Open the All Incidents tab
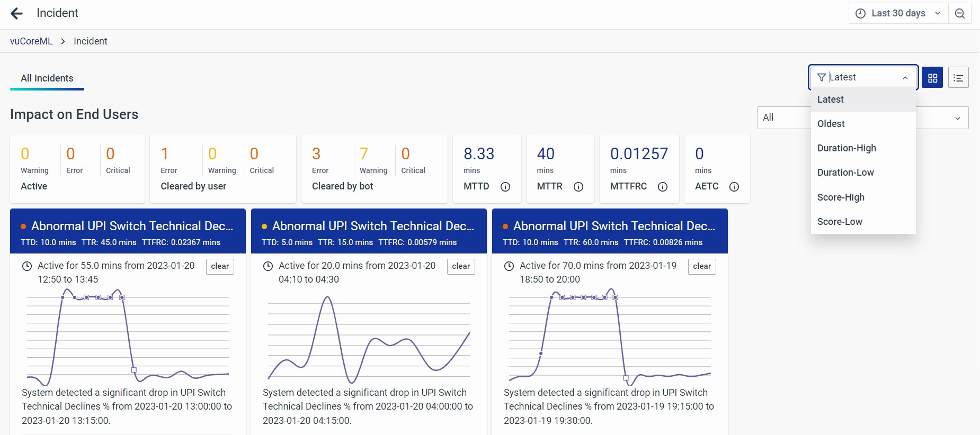 (x=47, y=78)
